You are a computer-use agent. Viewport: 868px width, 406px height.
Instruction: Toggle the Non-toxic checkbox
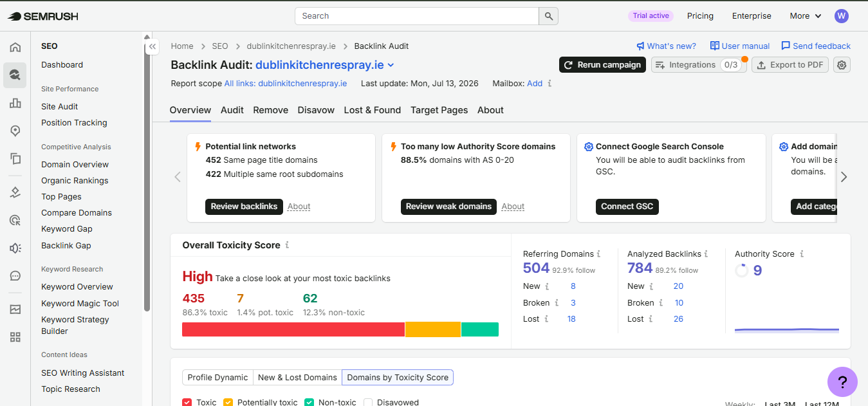(309, 402)
